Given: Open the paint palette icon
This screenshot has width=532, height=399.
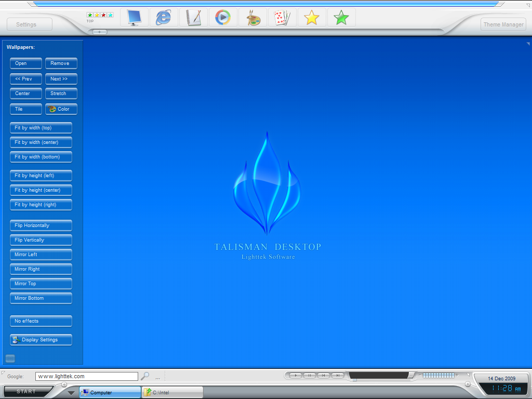Looking at the screenshot, I should point(253,18).
